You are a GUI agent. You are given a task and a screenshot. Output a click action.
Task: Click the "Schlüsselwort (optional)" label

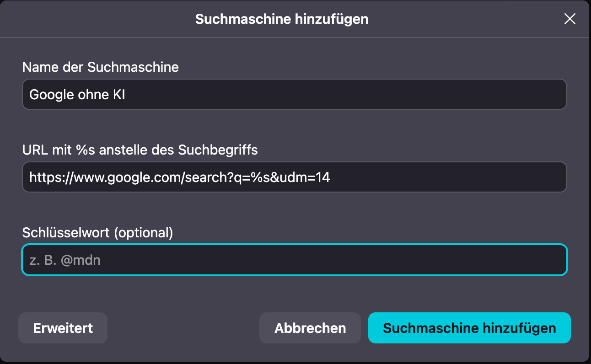pos(97,233)
